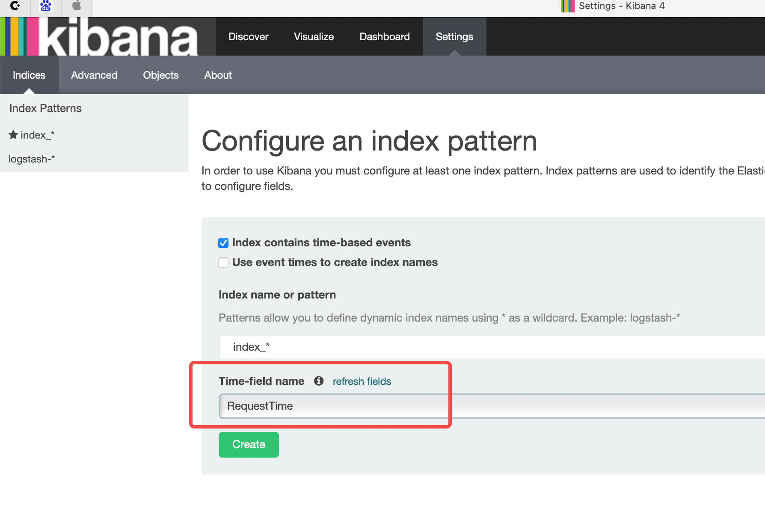This screenshot has width=765, height=532.
Task: Switch to the Dashboard tab
Action: tap(385, 36)
